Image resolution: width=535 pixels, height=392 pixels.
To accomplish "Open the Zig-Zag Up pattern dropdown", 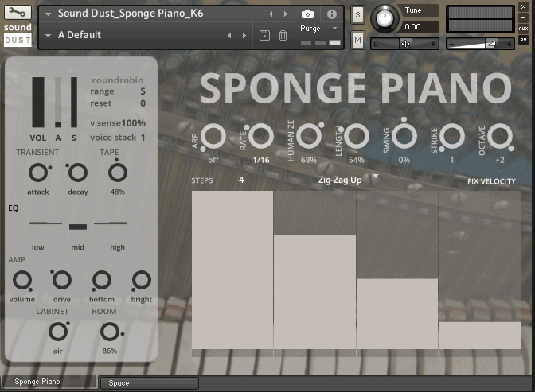I will click(x=347, y=179).
